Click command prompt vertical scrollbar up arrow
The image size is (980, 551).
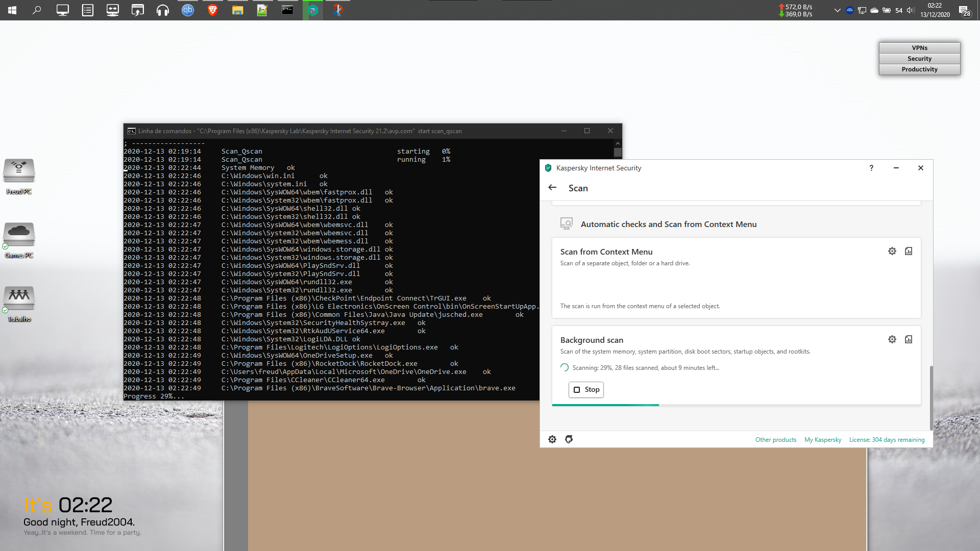618,144
